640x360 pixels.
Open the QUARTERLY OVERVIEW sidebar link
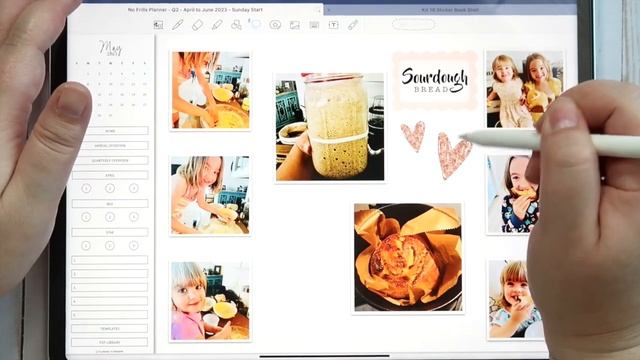click(x=110, y=160)
